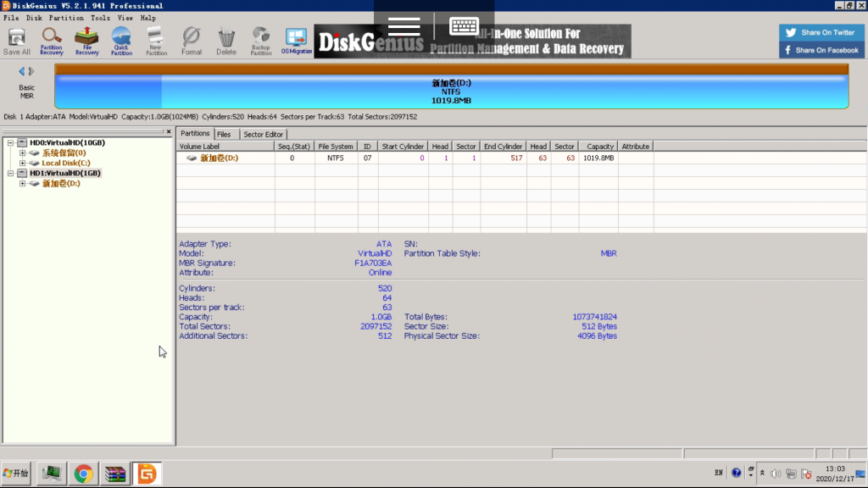Click the MBR Signature value F1A703EA
The width and height of the screenshot is (868, 488).
(x=373, y=263)
